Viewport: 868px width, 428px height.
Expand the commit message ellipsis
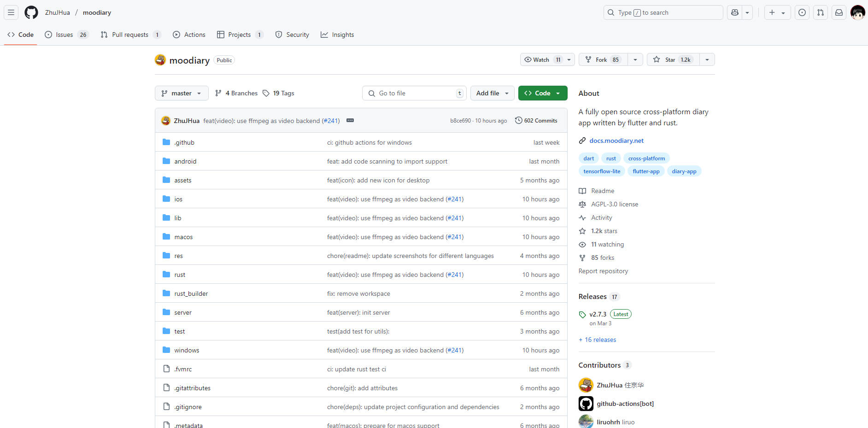tap(350, 120)
